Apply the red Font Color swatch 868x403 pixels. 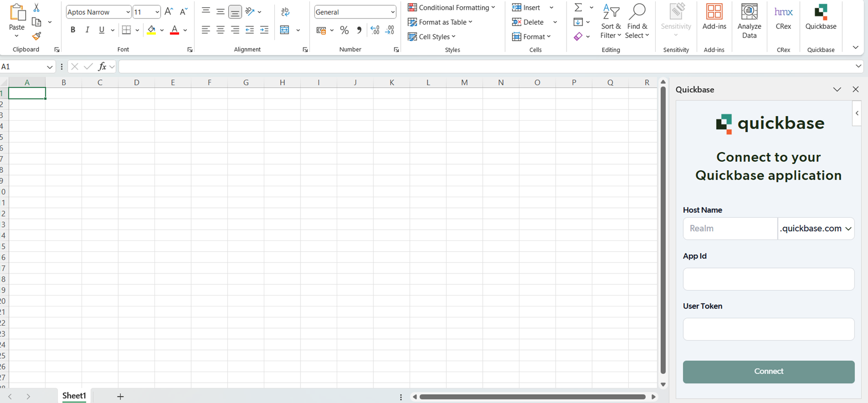[x=175, y=30]
